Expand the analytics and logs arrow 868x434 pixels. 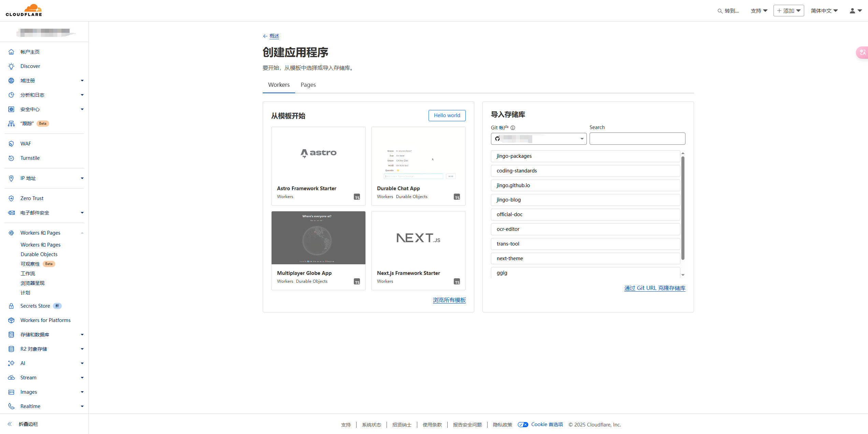(82, 95)
